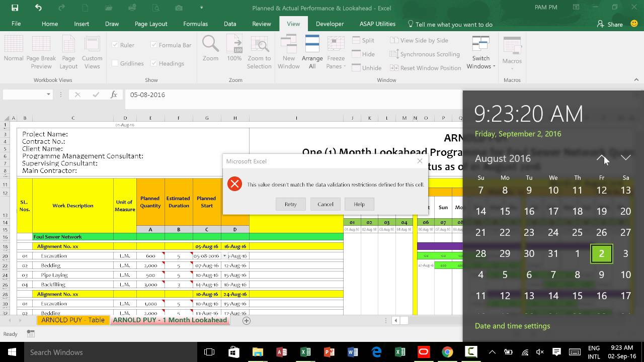This screenshot has height=362, width=644.
Task: Toggle the Gridlines checkbox
Action: [x=115, y=63]
